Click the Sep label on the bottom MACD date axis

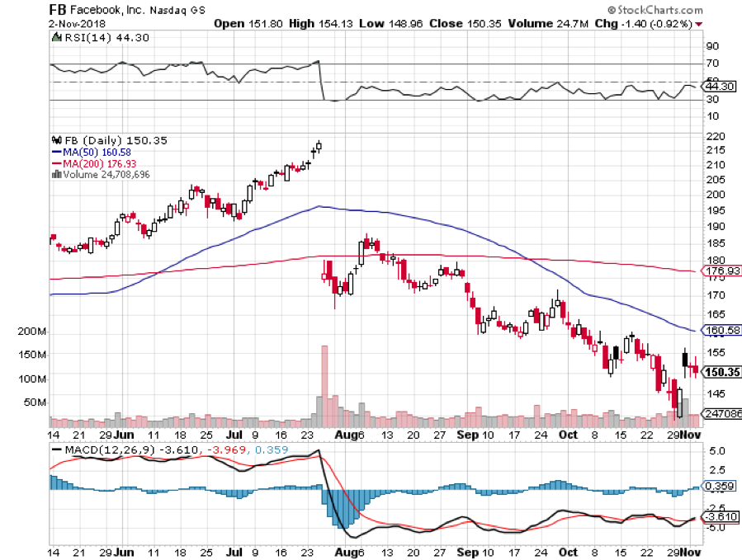point(468,552)
